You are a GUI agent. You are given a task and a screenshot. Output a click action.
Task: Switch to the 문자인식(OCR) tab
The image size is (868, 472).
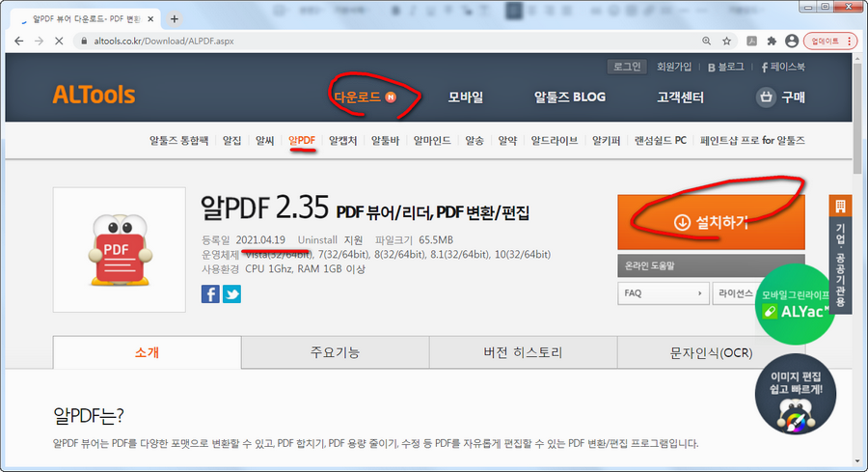711,352
